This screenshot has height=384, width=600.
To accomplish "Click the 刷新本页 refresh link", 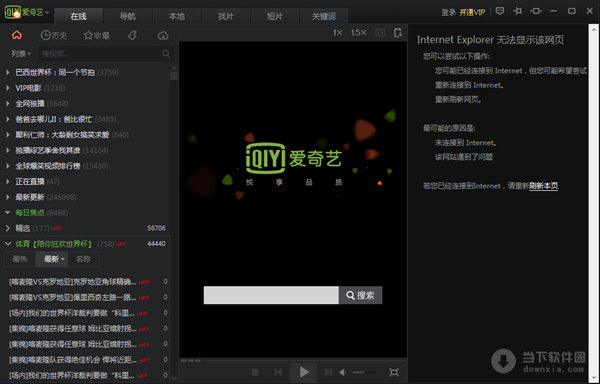I will coord(543,186).
